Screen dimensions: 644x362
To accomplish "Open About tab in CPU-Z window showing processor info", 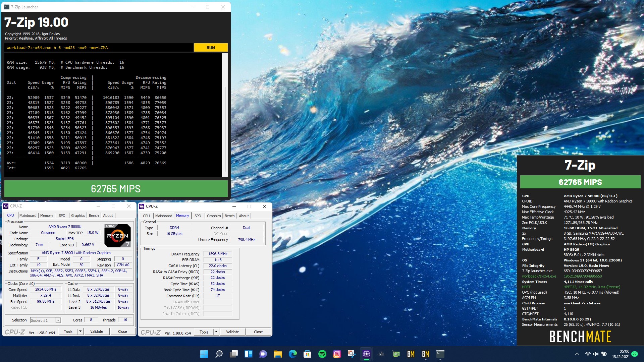I will 108,216.
